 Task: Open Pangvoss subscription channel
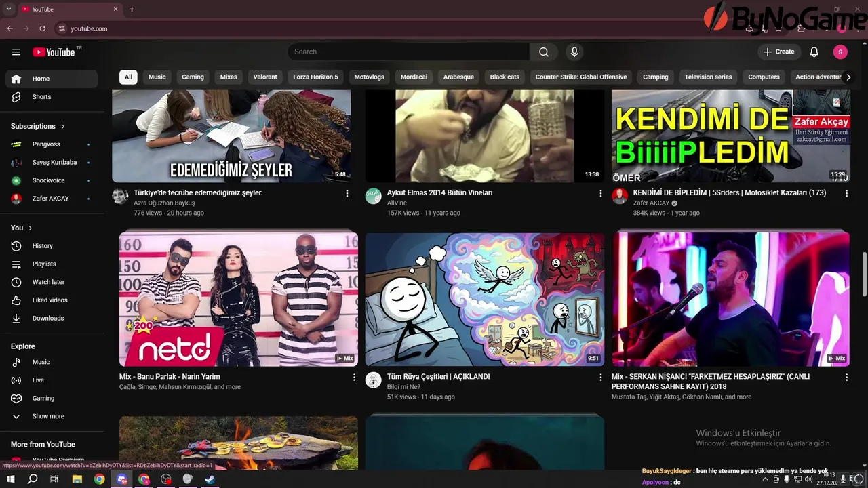click(x=52, y=144)
